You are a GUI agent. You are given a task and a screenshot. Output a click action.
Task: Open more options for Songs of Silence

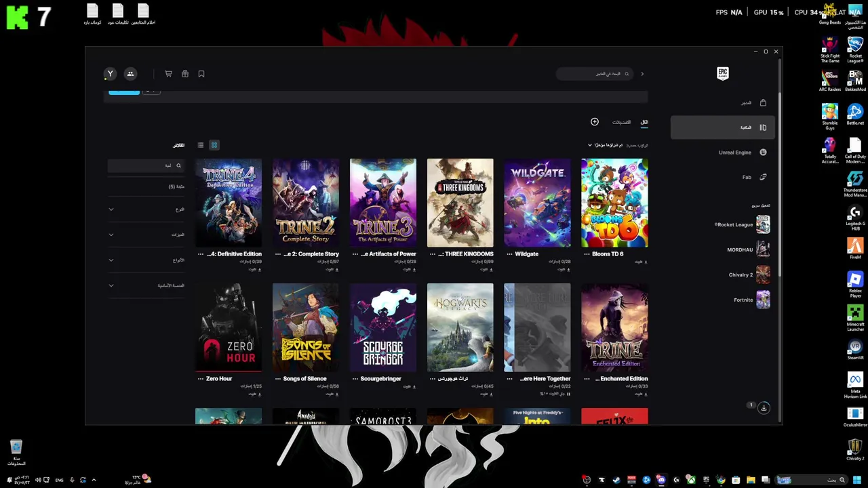tap(278, 379)
